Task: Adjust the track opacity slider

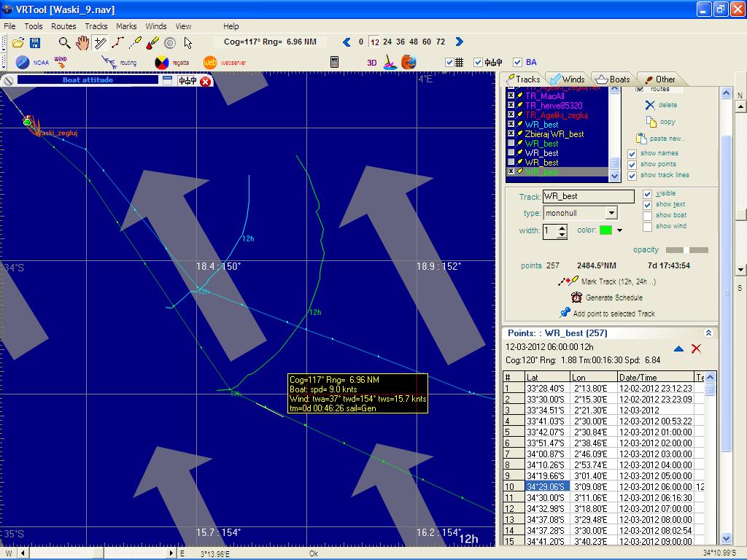Action: point(686,250)
